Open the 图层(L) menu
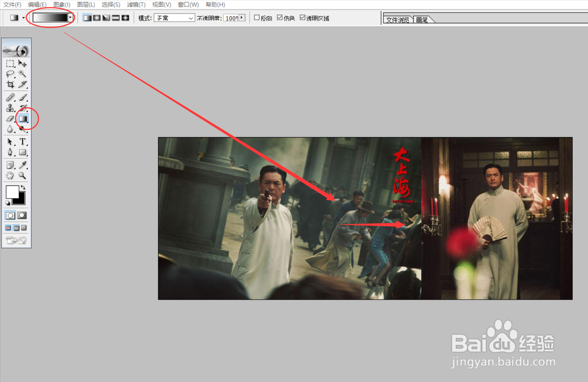588x382 pixels. coord(86,5)
